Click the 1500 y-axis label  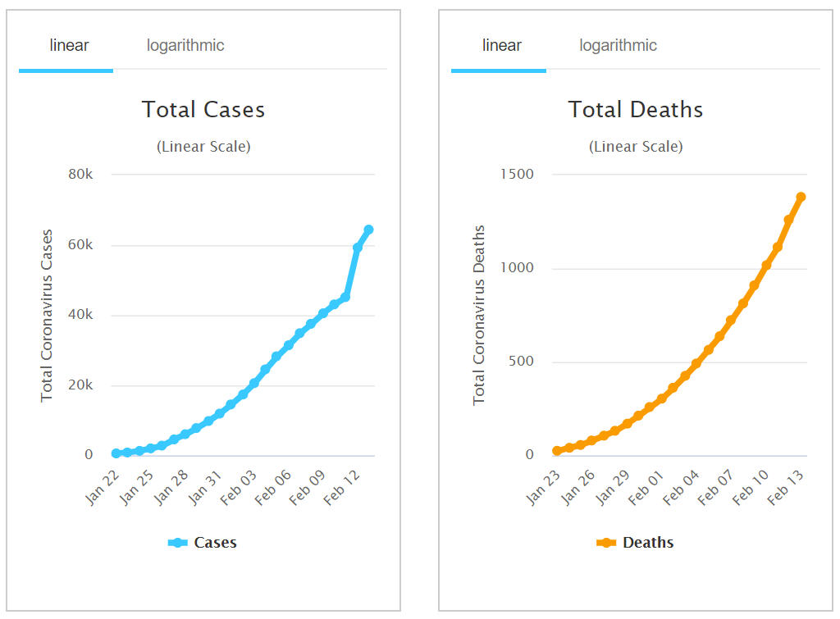[516, 175]
